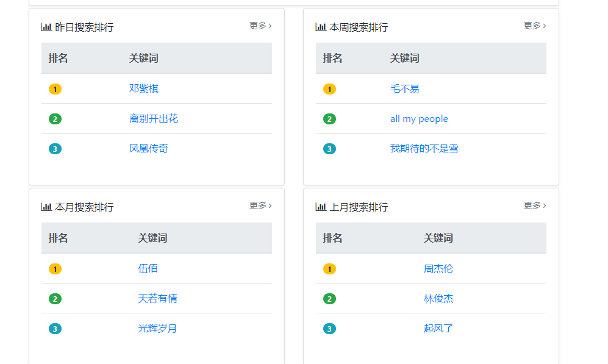Screen dimensions: 608x364
Task: Click the 关键词 column header in 昨日搜索排行
Action: click(x=144, y=58)
